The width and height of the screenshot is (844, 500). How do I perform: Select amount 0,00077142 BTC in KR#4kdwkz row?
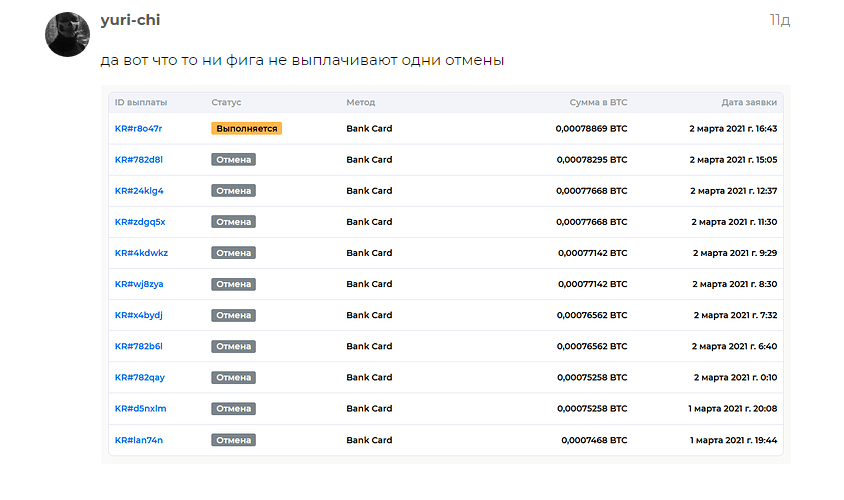593,253
